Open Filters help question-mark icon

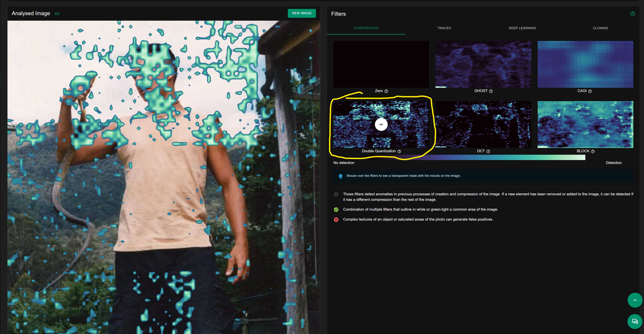click(632, 14)
